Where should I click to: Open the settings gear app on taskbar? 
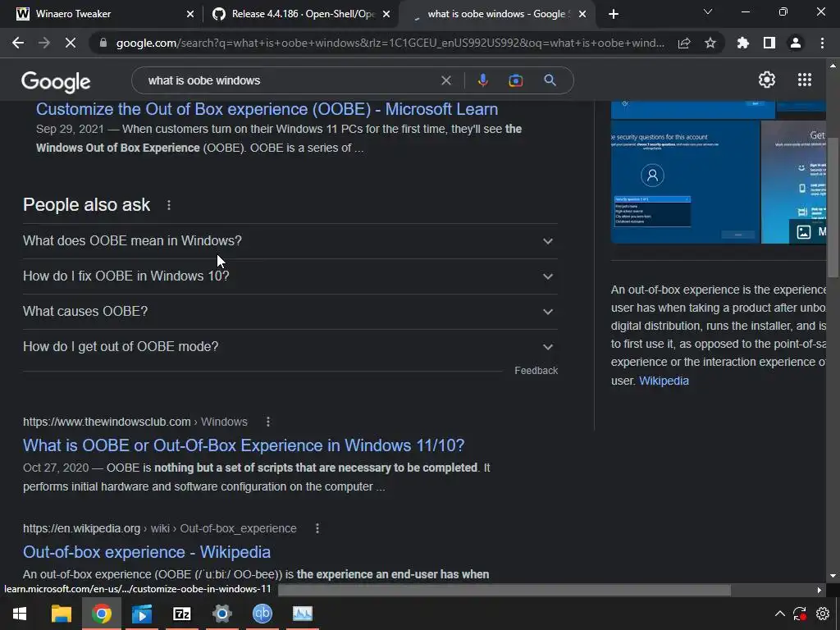click(221, 614)
